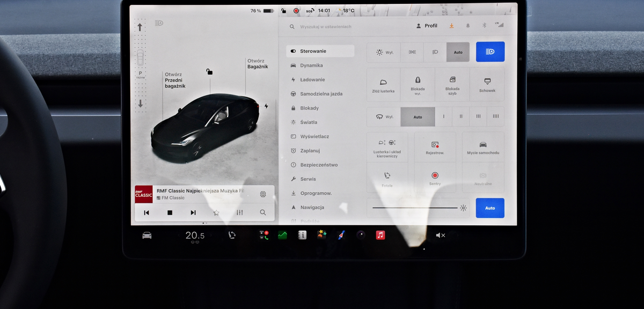
Task: Open Bluetooth settings icon
Action: (x=484, y=25)
